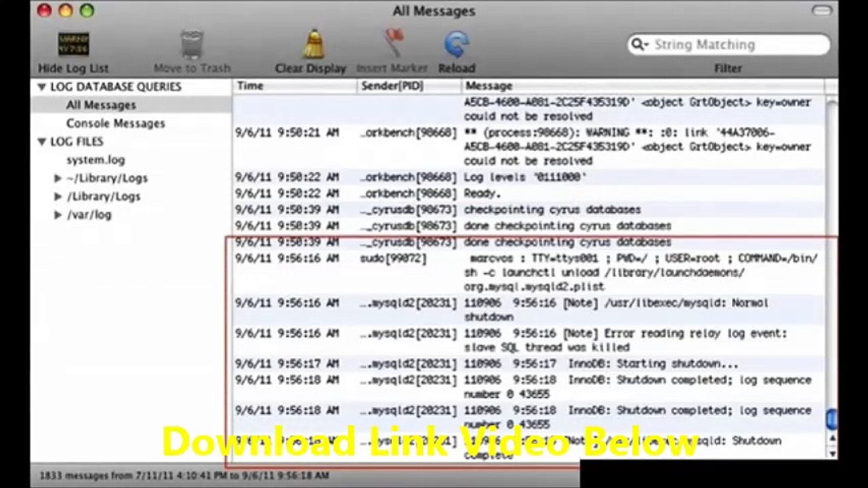Click the 9/6/11 9:50:21 AM timestamp cell

(x=287, y=133)
